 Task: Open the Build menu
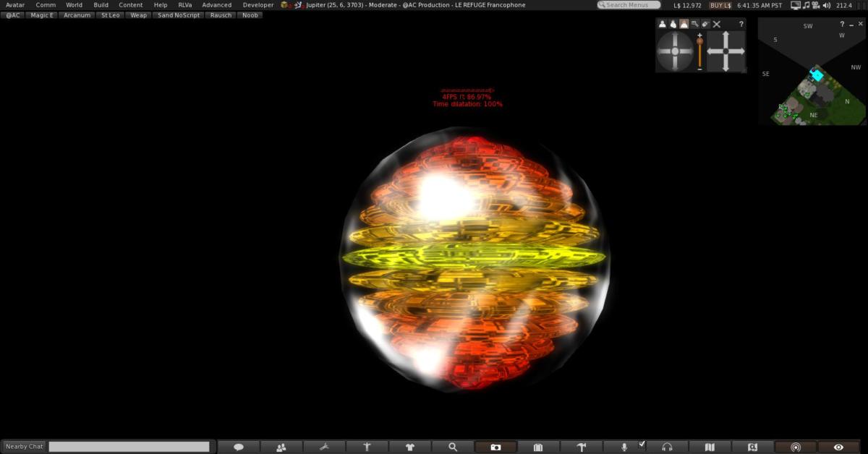(101, 5)
